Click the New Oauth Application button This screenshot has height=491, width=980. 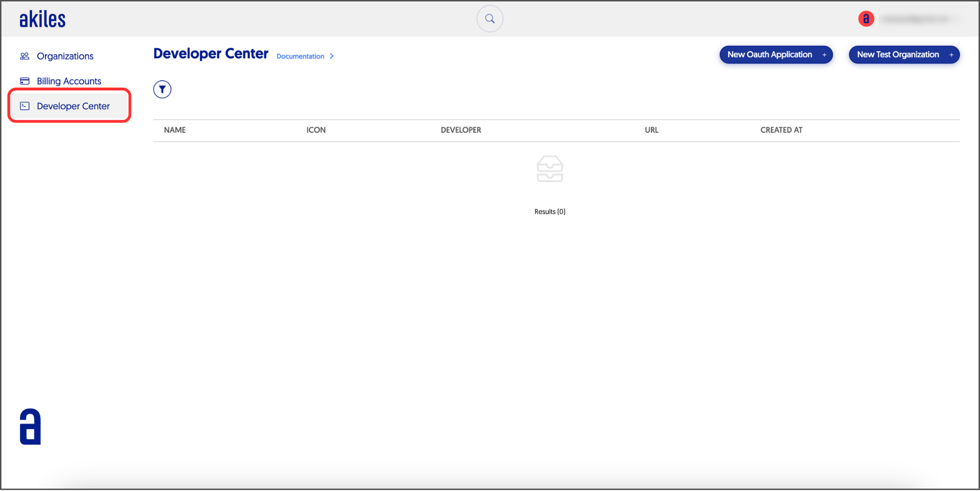click(775, 55)
